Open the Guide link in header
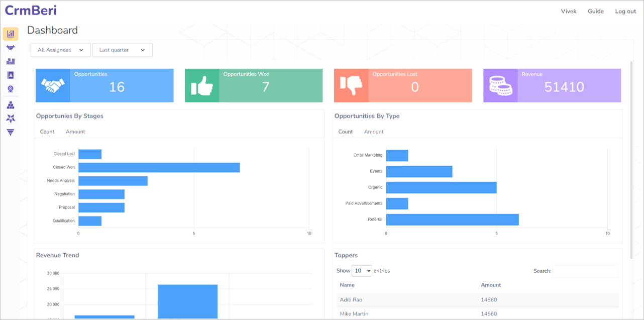The width and height of the screenshot is (644, 320). pyautogui.click(x=596, y=12)
